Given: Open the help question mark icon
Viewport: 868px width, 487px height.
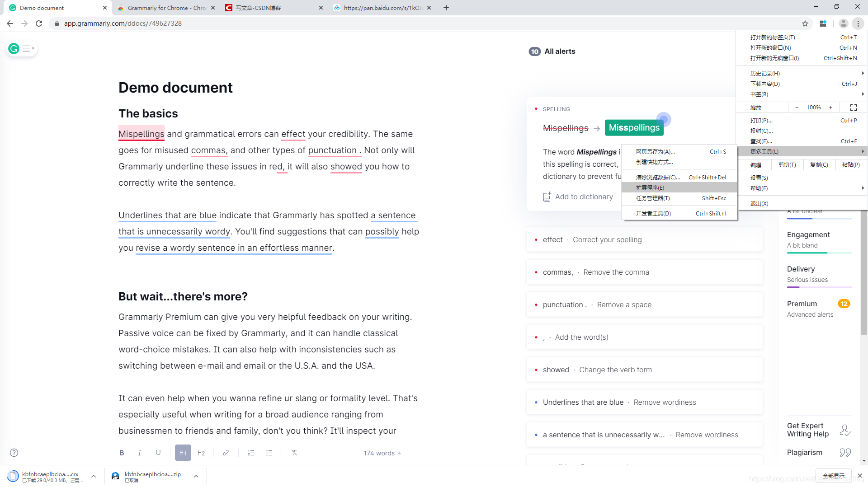Looking at the screenshot, I should tap(14, 453).
